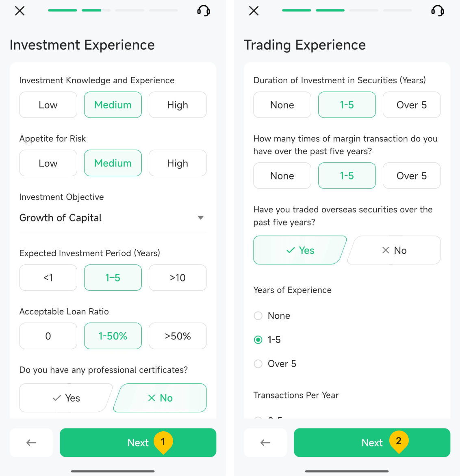Select None for Years of Experience
This screenshot has width=460, height=476.
(x=258, y=316)
